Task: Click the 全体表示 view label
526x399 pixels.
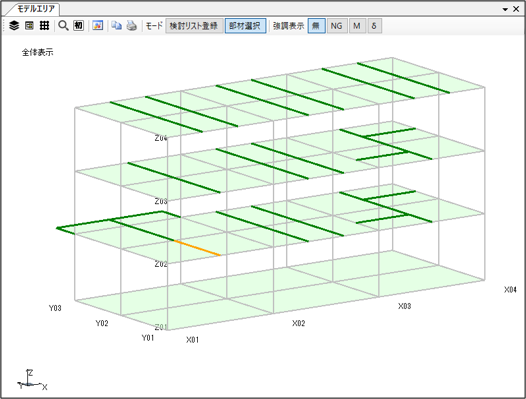Action: [38, 52]
